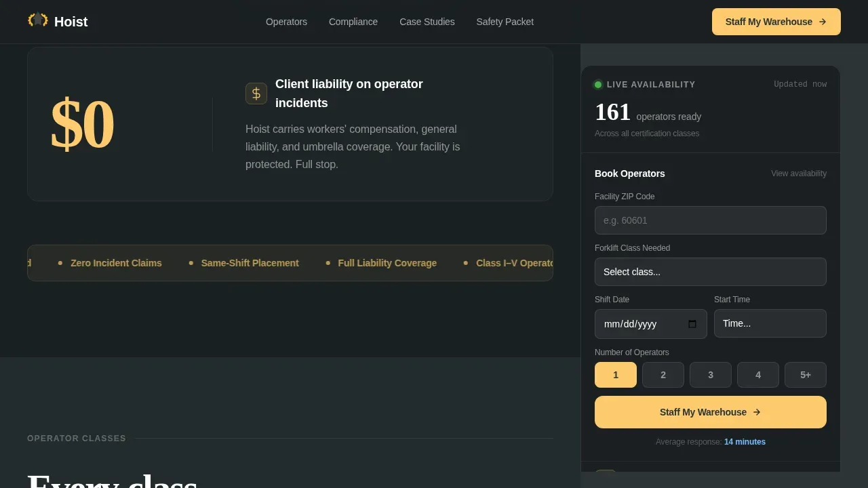The height and width of the screenshot is (488, 868).
Task: Select 3 operators
Action: [711, 375]
